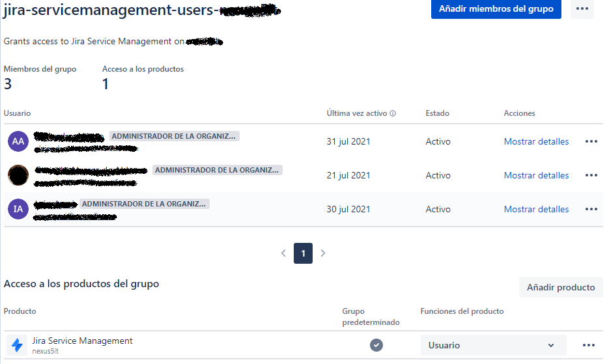Viewport: 609px width, 364px height.
Task: Click the Última vez activo column header
Action: click(356, 113)
